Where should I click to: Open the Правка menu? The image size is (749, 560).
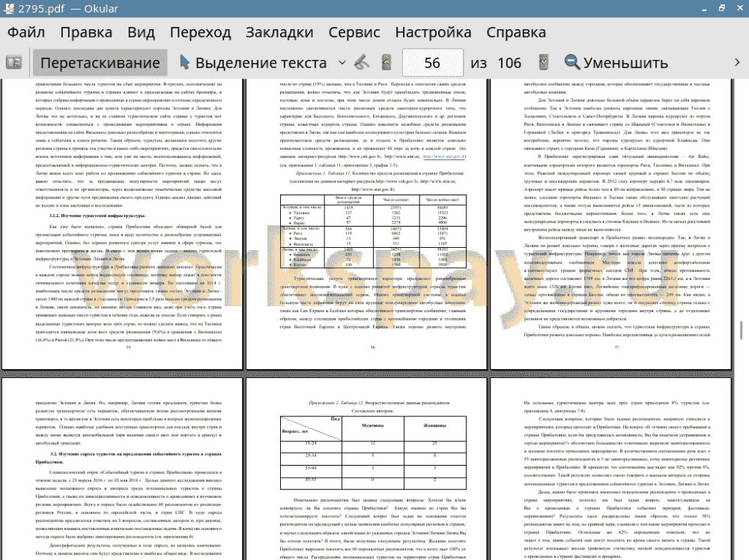86,32
